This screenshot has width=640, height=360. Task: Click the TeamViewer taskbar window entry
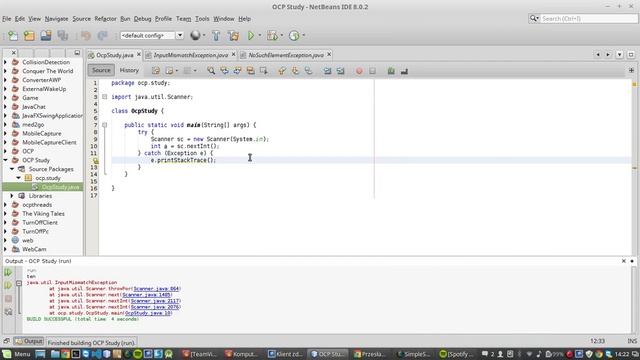pos(200,354)
